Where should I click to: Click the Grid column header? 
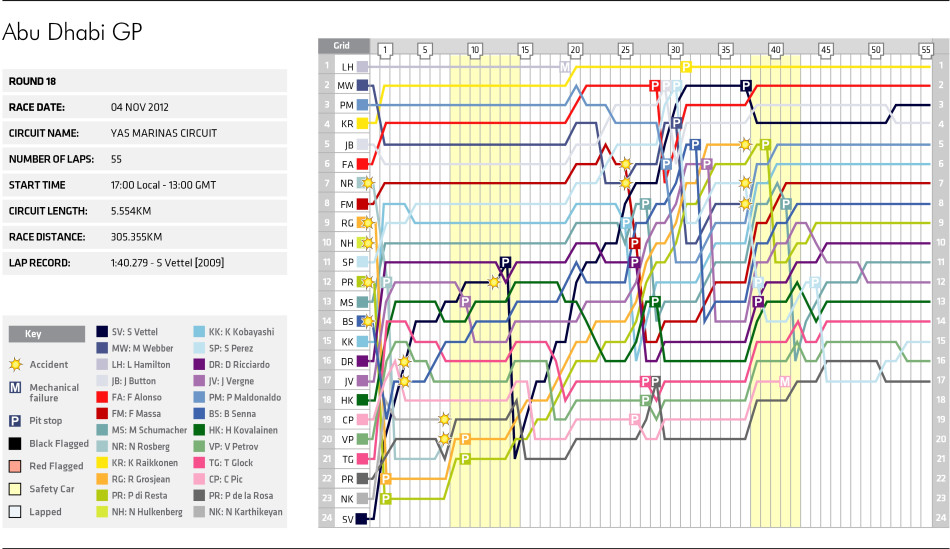point(342,46)
